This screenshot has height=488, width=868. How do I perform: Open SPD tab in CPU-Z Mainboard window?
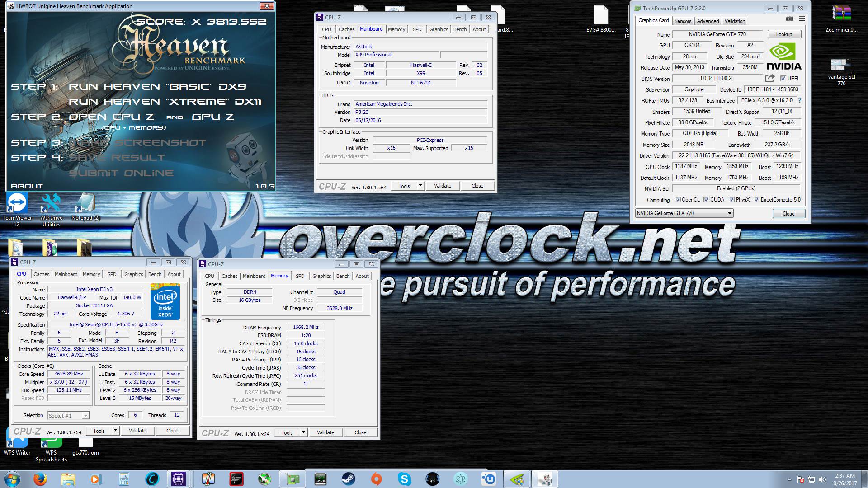tap(417, 29)
